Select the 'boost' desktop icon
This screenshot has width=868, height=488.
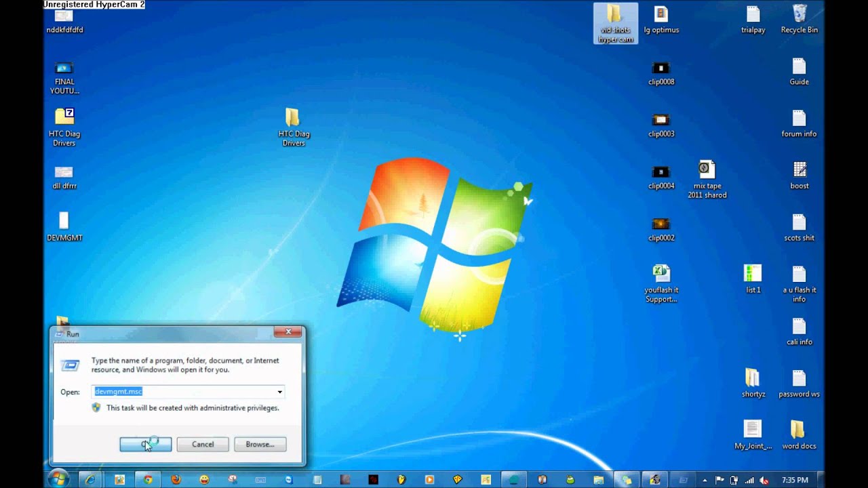[x=799, y=175]
